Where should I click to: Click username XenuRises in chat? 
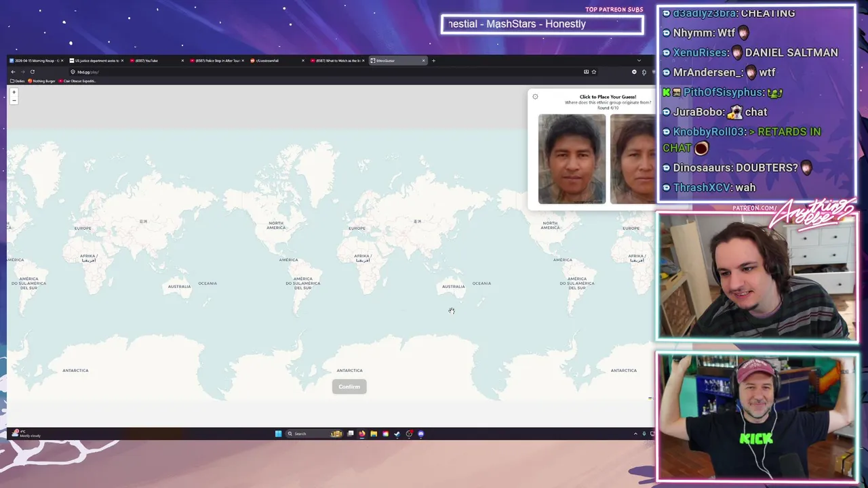pyautogui.click(x=700, y=52)
